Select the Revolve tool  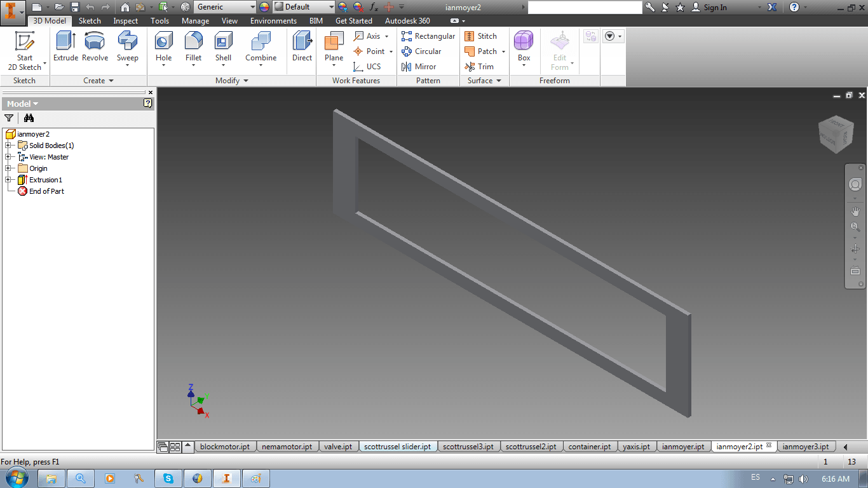[x=95, y=46]
